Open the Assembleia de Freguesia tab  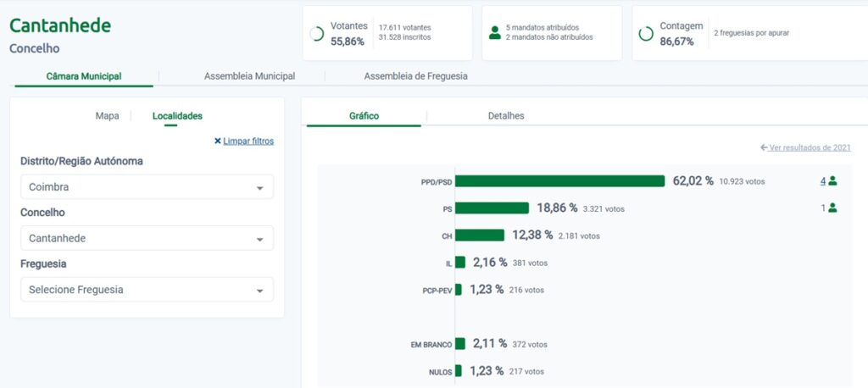[x=415, y=76]
